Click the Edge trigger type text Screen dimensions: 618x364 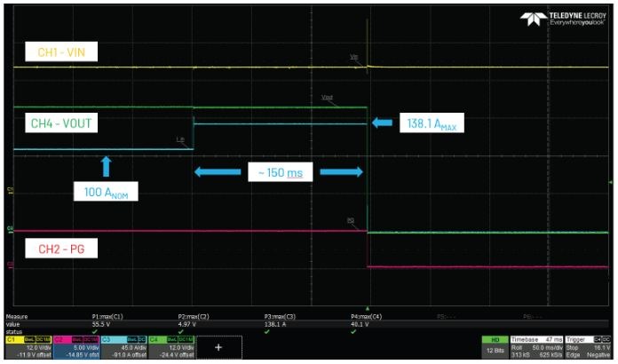[573, 355]
